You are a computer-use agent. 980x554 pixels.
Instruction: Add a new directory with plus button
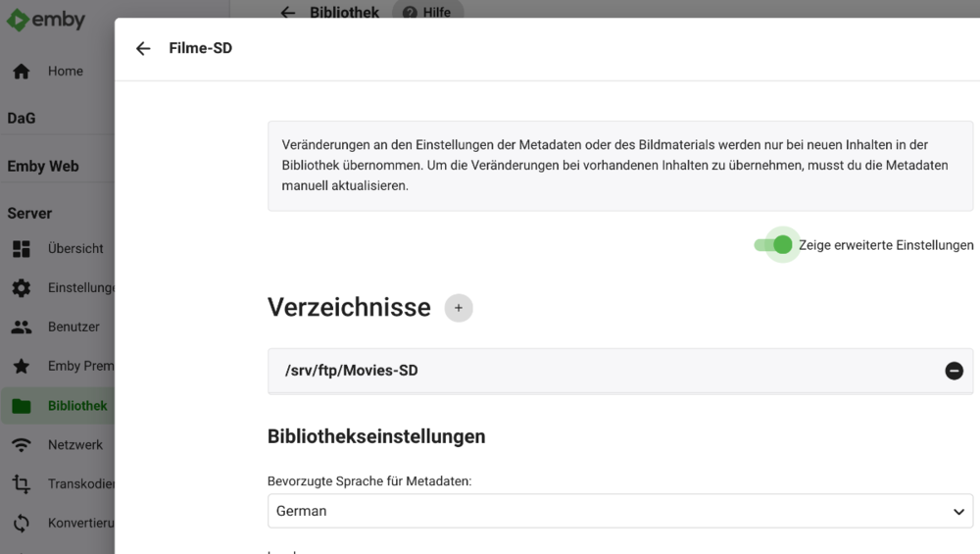click(x=459, y=308)
